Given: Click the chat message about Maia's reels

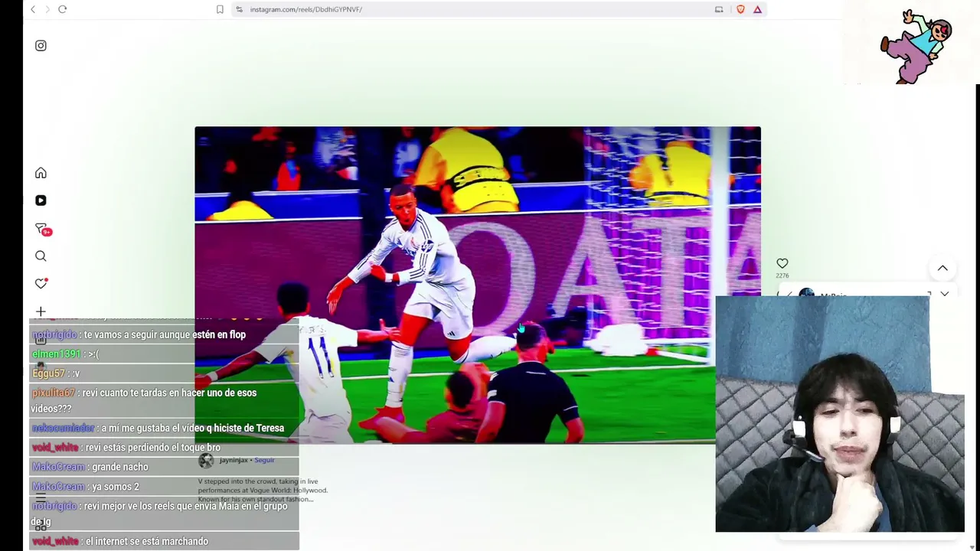Looking at the screenshot, I should [165, 514].
